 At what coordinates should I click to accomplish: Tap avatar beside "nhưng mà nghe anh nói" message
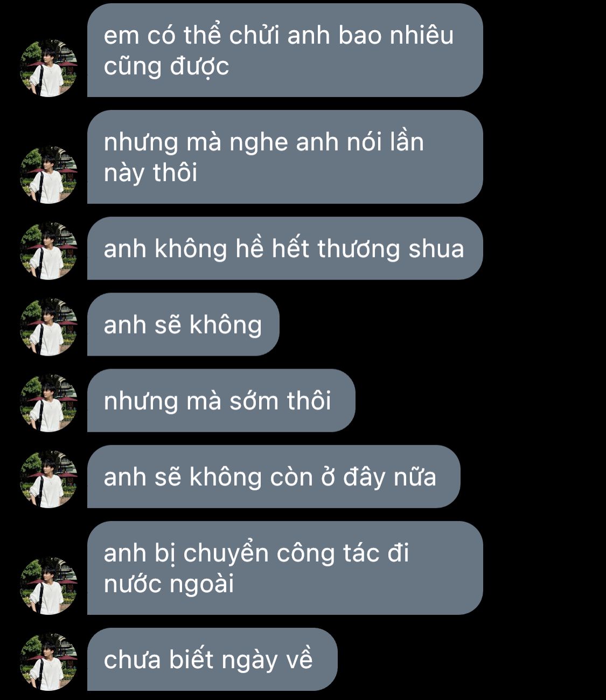click(x=49, y=175)
